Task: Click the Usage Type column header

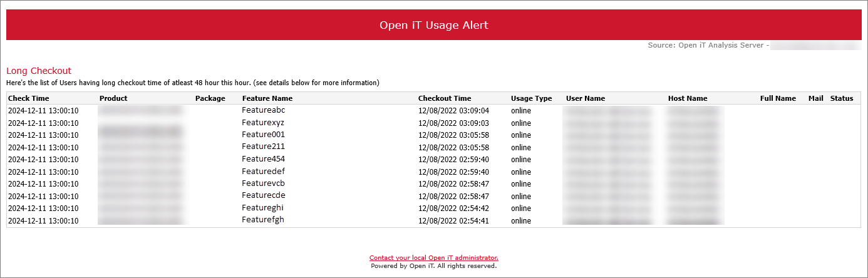Action: pyautogui.click(x=531, y=98)
